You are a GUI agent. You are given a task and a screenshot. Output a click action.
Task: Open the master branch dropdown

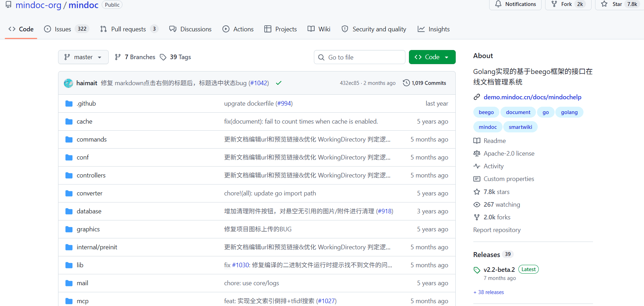coord(83,57)
